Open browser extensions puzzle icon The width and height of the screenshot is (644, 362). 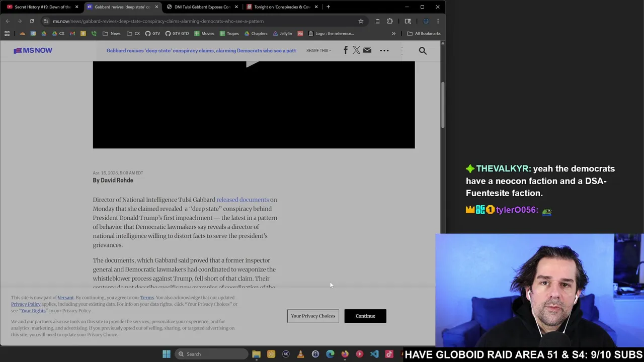pos(390,21)
